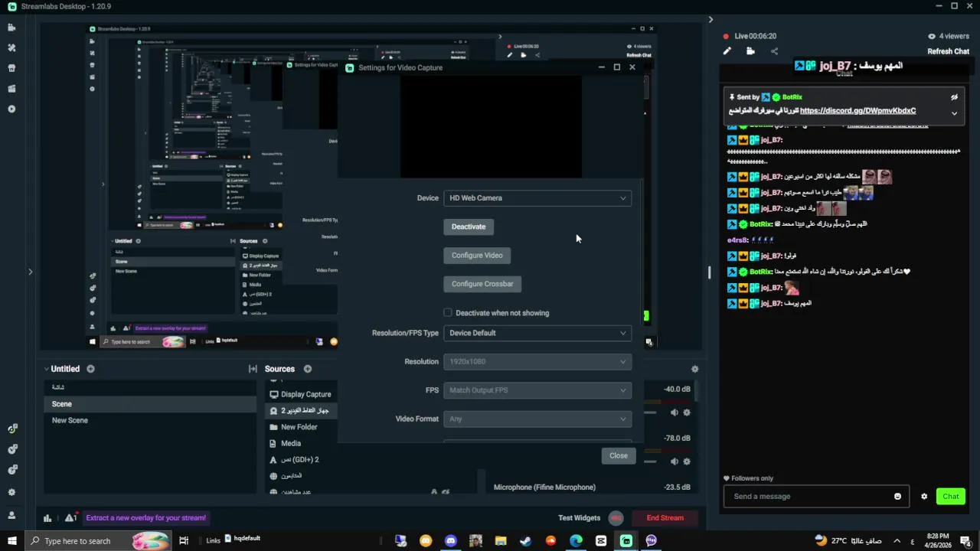The height and width of the screenshot is (551, 980).
Task: Collapse the chat panel arrow at top
Action: point(710,20)
